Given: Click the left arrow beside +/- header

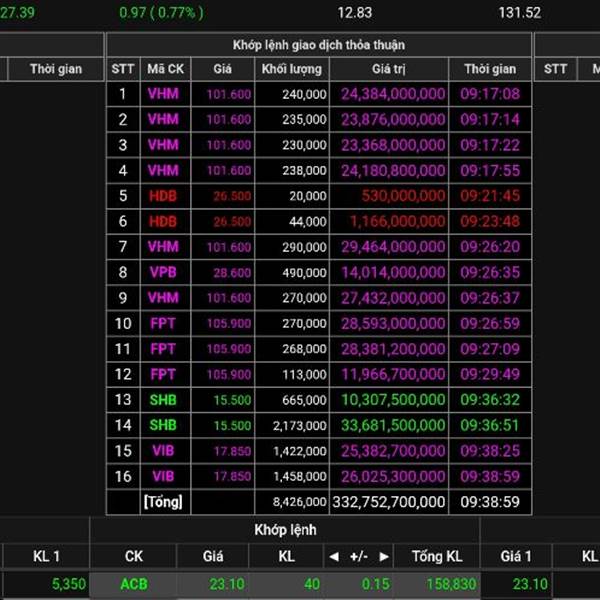Looking at the screenshot, I should click(x=334, y=556).
